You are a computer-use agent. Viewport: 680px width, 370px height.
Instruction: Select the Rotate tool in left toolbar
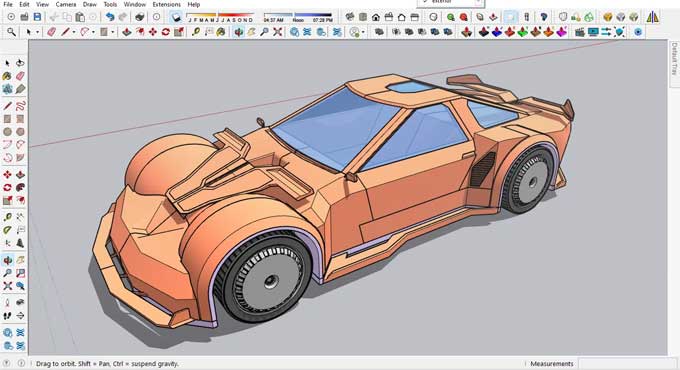click(7, 188)
